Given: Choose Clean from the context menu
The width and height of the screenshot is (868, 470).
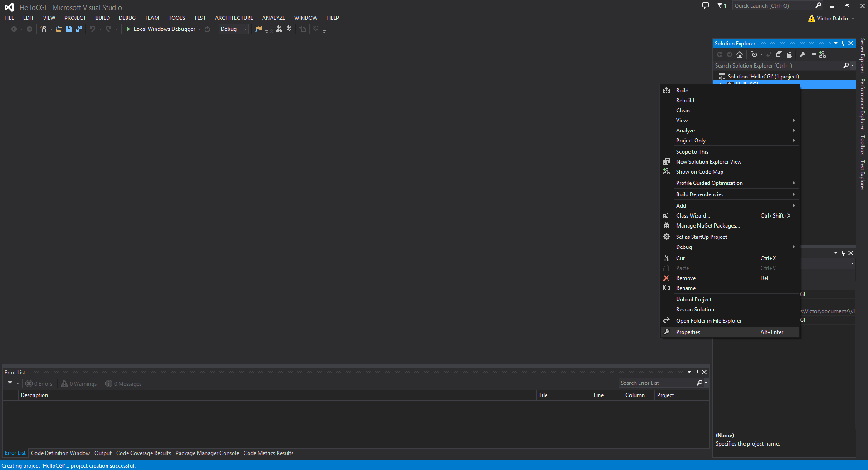Looking at the screenshot, I should click(x=730, y=111).
